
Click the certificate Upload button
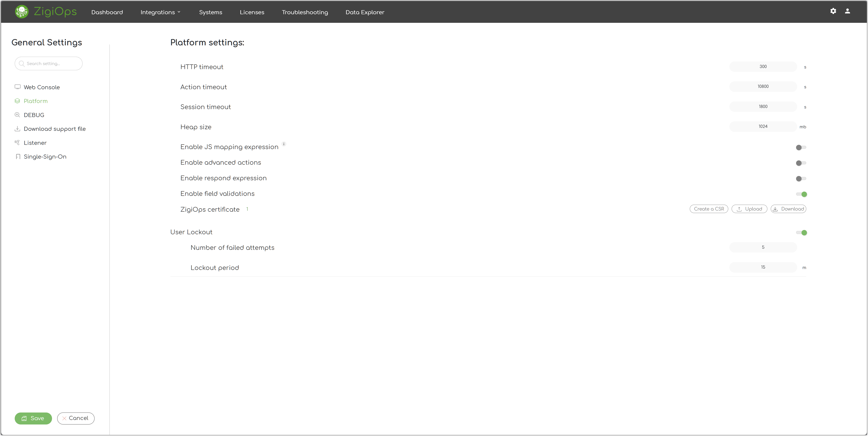click(x=749, y=209)
